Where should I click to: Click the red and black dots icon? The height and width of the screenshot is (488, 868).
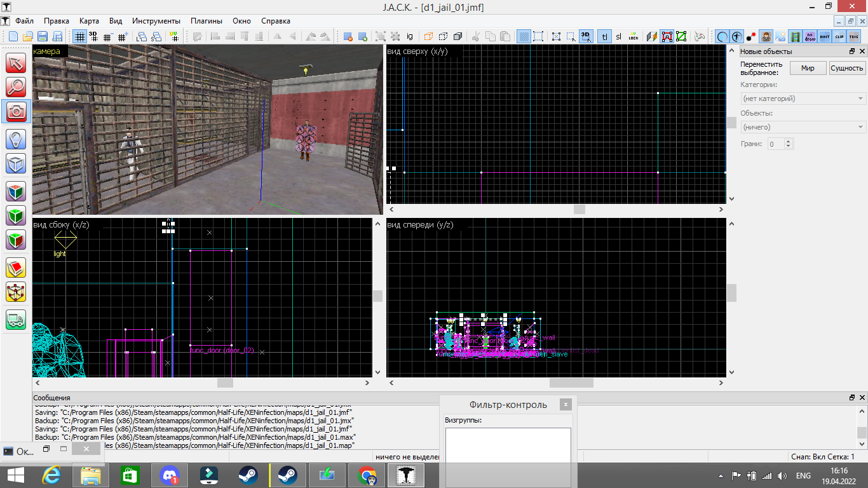752,36
